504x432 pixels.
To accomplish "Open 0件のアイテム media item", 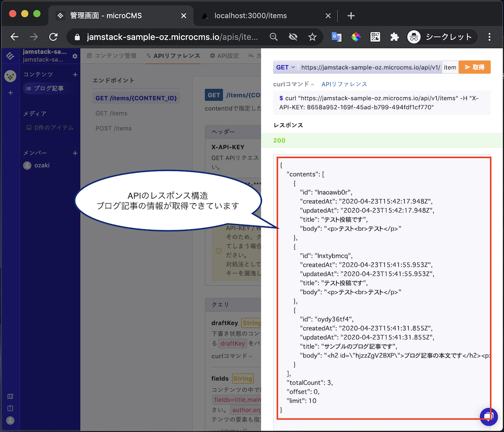I will pos(50,128).
